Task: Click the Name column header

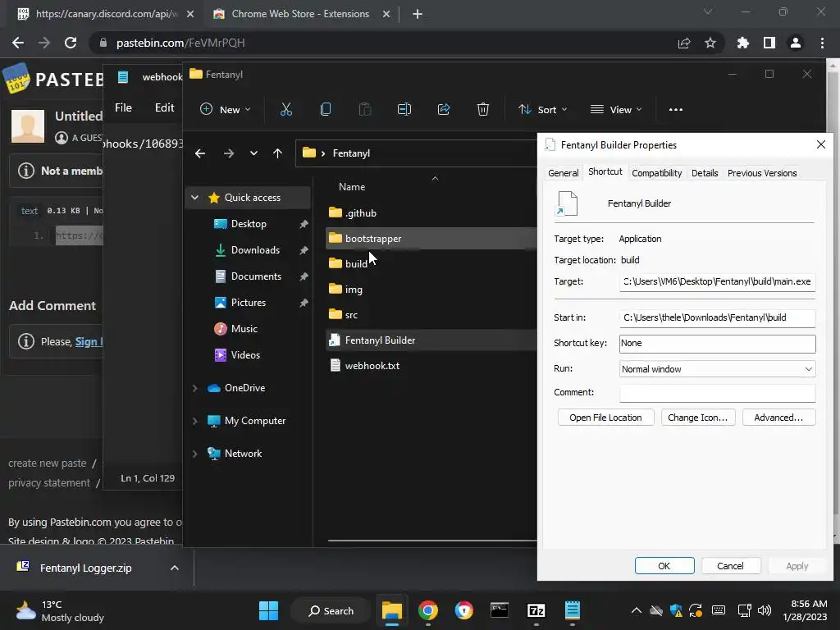Action: 352,187
